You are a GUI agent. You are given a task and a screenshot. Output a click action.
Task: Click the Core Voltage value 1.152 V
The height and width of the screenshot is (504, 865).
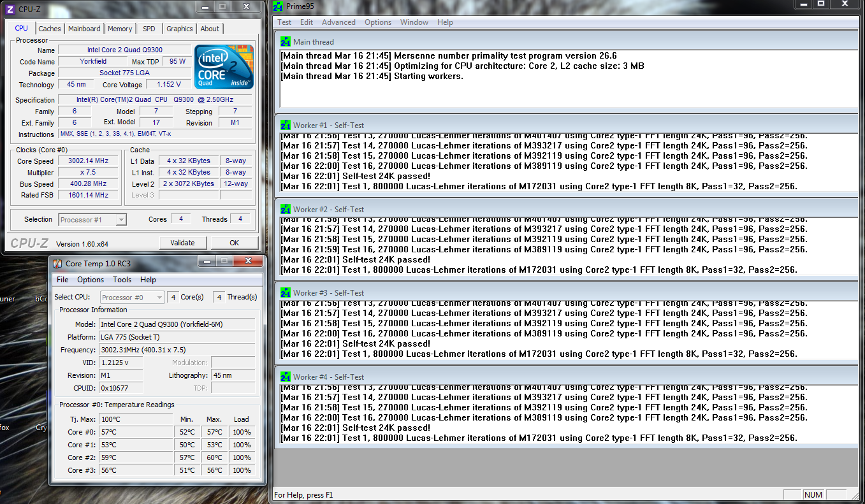(x=169, y=84)
